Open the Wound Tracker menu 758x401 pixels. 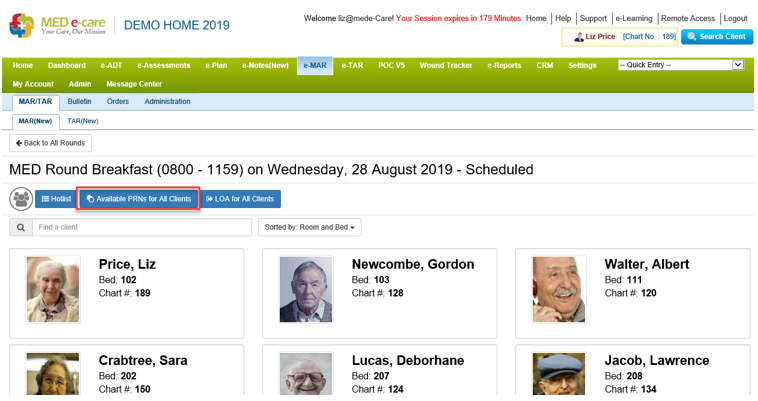click(445, 65)
